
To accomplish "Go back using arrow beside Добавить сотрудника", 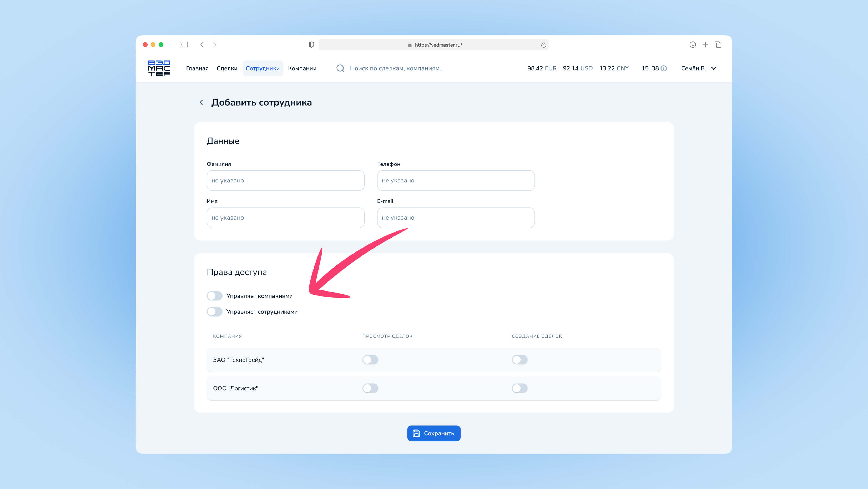I will 201,102.
